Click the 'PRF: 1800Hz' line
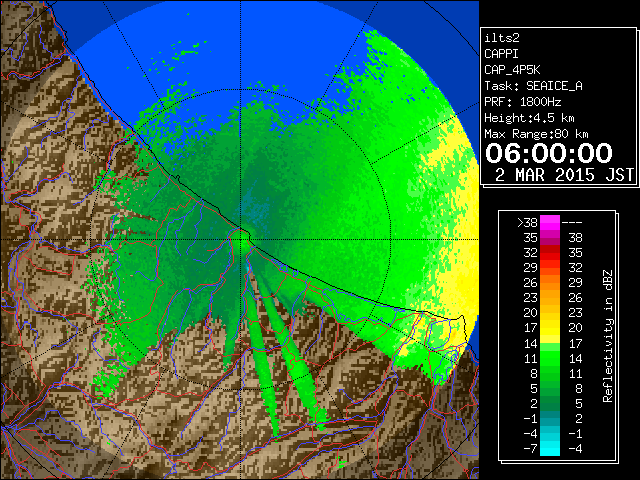Viewport: 640px width, 480px height. (x=523, y=102)
